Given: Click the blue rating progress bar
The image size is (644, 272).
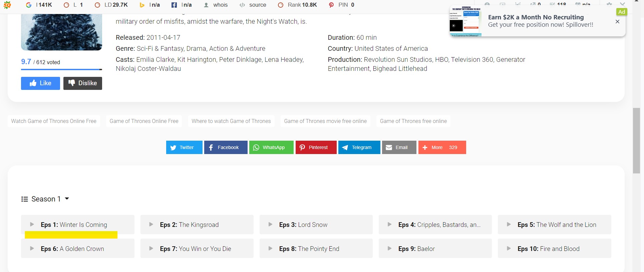Looking at the screenshot, I should 61,70.
